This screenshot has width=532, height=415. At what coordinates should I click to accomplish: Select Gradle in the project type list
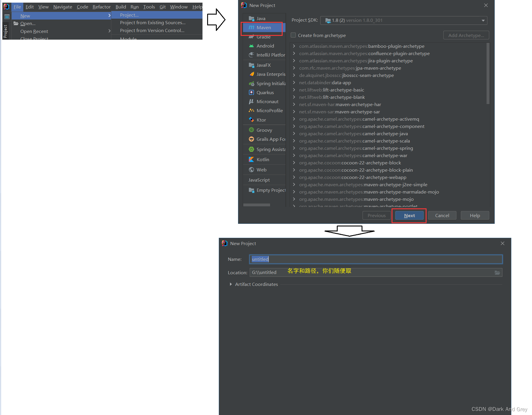click(264, 37)
